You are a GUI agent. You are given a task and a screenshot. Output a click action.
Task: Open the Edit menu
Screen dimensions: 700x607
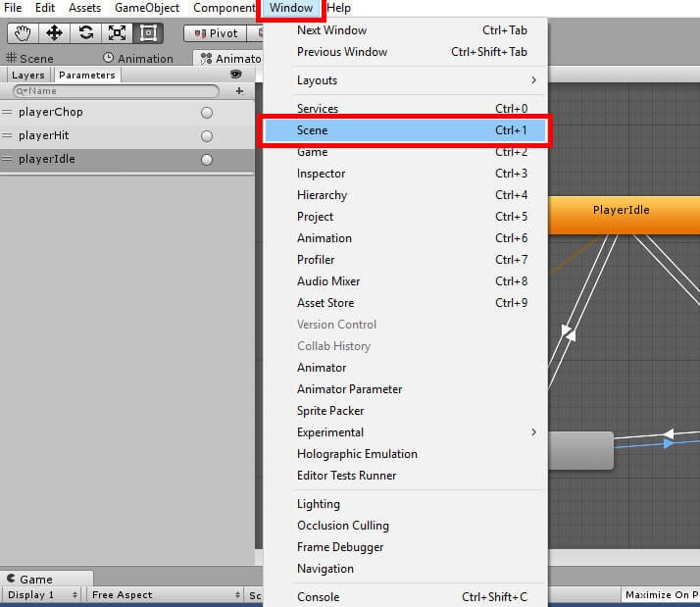coord(45,8)
